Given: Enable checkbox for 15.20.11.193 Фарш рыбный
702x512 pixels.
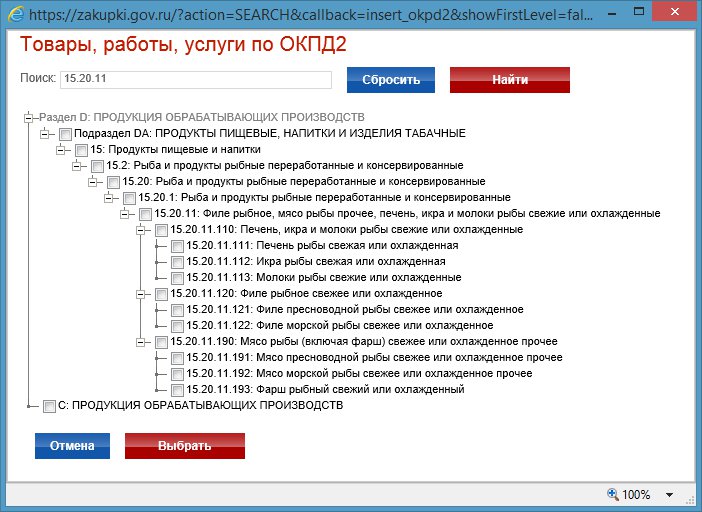Looking at the screenshot, I should (177, 390).
